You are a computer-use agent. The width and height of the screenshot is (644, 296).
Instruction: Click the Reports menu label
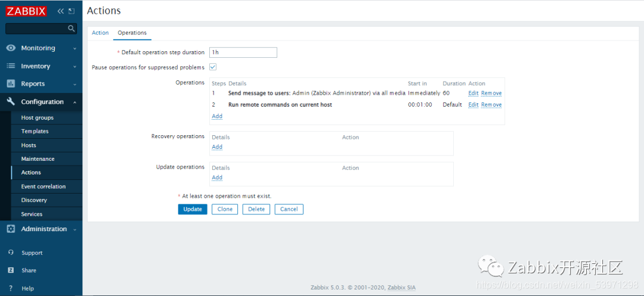point(33,83)
